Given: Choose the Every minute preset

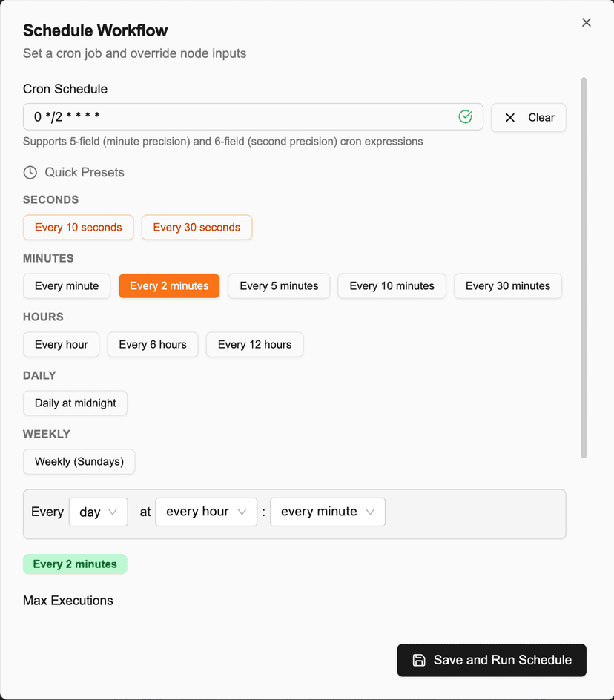Looking at the screenshot, I should pyautogui.click(x=66, y=286).
